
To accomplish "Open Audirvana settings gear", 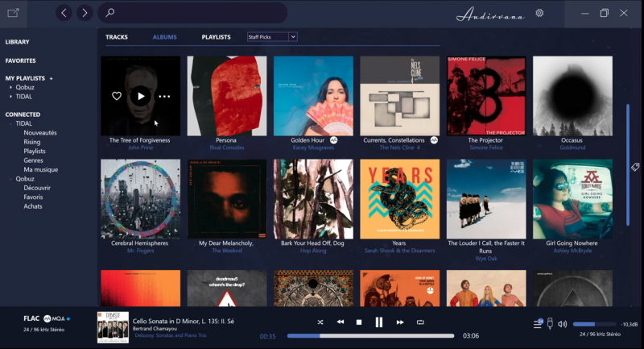I will tap(539, 13).
